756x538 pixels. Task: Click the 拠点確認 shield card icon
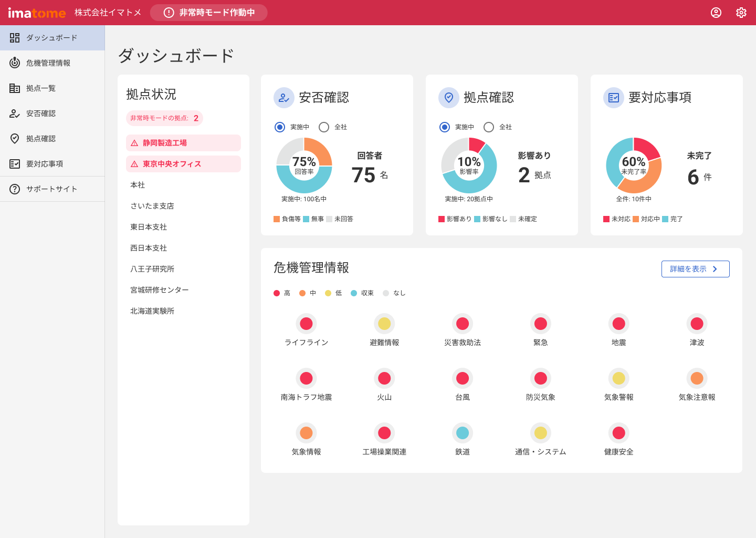[449, 98]
